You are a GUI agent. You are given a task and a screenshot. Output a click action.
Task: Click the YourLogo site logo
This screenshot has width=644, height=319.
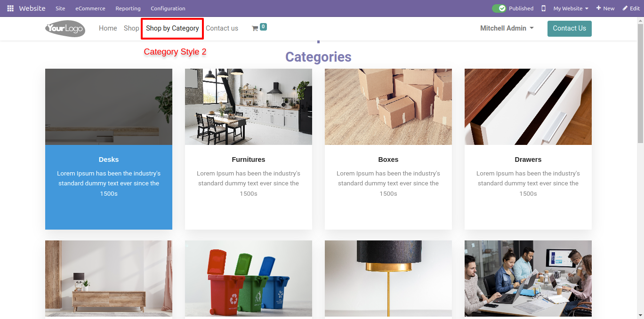click(65, 29)
